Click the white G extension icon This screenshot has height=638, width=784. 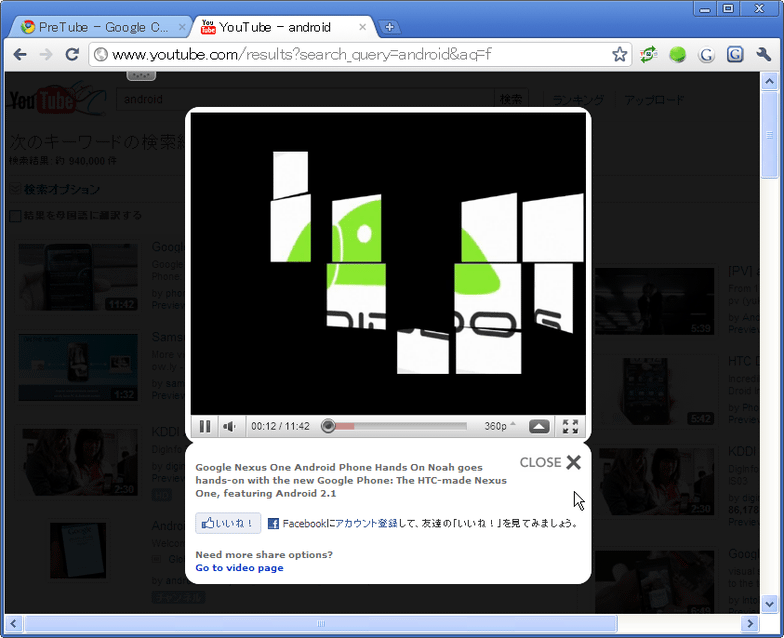706,54
